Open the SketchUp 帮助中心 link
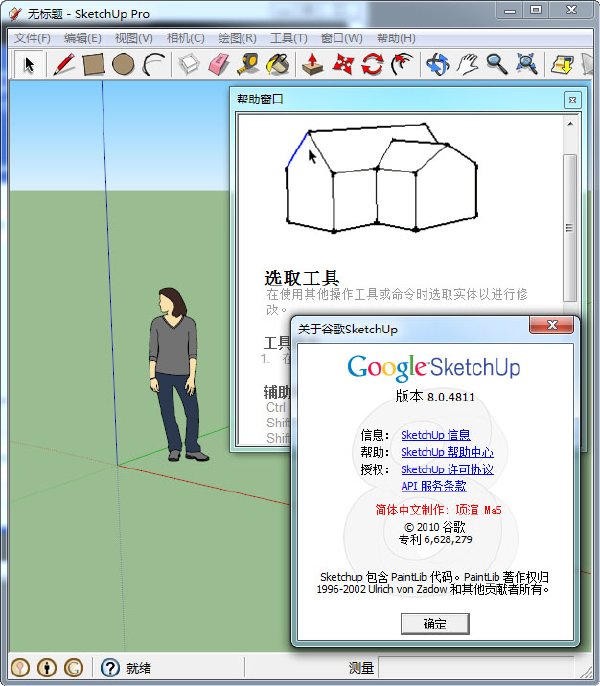The height and width of the screenshot is (686, 600). coord(447,452)
